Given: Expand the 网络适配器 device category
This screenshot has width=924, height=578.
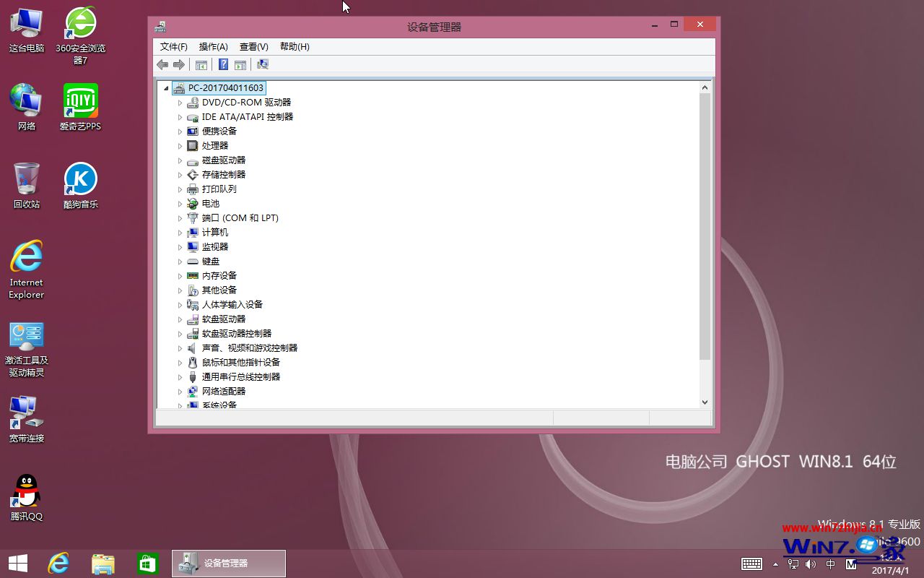Looking at the screenshot, I should (x=180, y=391).
